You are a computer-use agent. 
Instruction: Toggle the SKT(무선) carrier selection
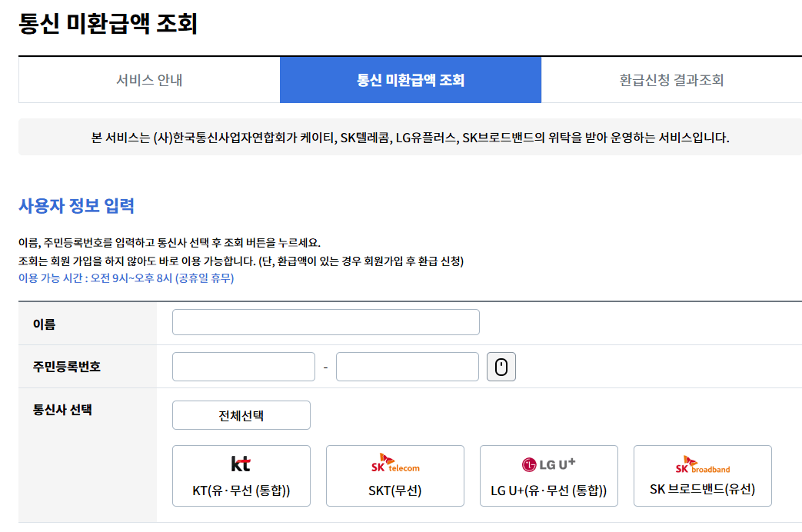pos(394,475)
